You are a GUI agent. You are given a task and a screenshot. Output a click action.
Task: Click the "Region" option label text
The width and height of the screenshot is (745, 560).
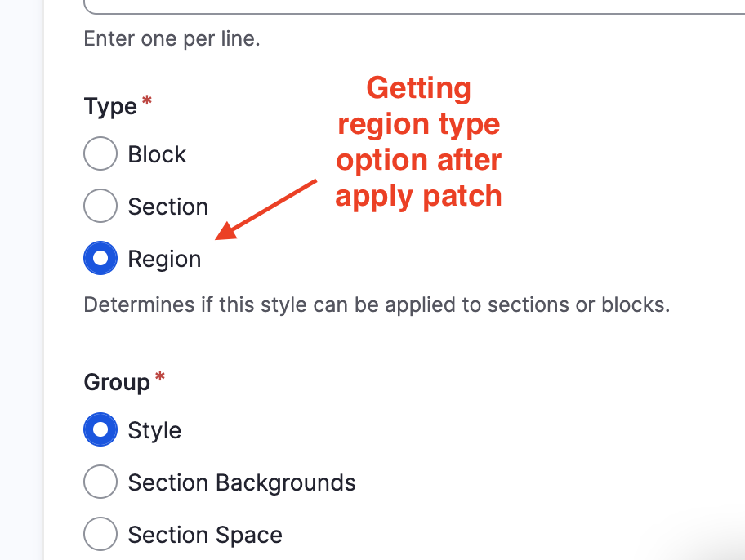[164, 259]
